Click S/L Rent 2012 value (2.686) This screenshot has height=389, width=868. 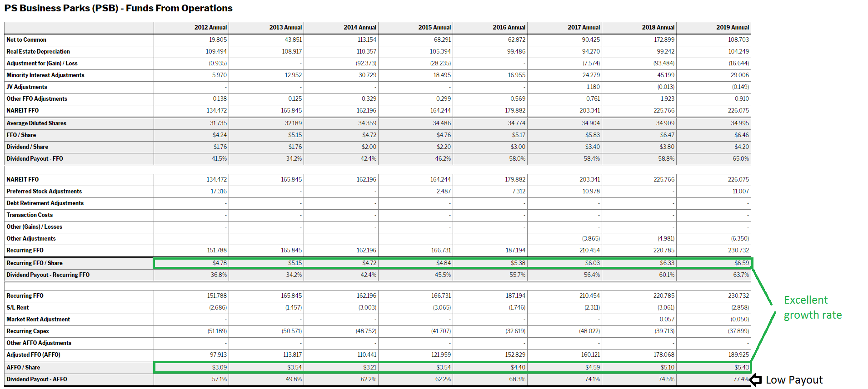[218, 308]
